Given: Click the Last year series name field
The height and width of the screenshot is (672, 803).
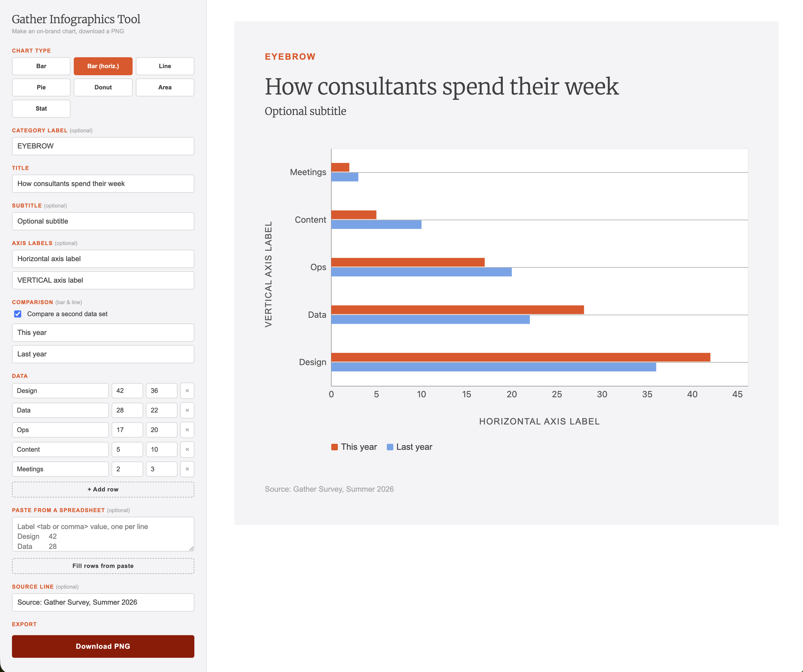Looking at the screenshot, I should pyautogui.click(x=103, y=354).
